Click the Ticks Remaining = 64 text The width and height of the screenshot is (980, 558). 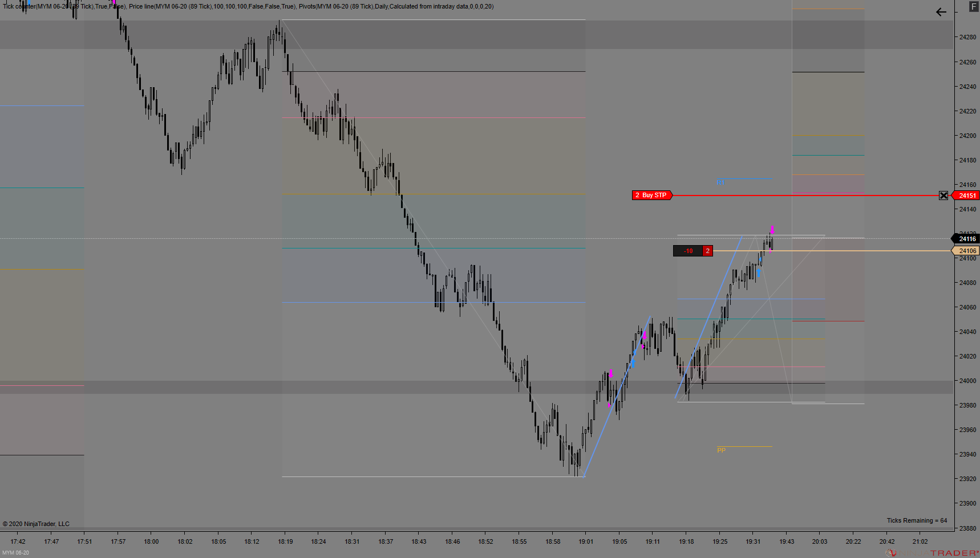tap(917, 520)
